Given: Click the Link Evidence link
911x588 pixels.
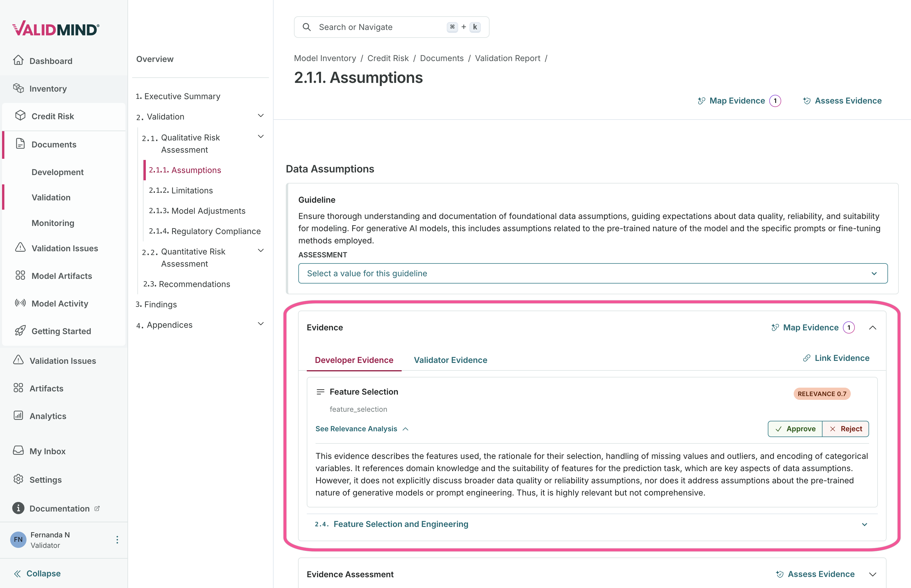Looking at the screenshot, I should point(836,358).
